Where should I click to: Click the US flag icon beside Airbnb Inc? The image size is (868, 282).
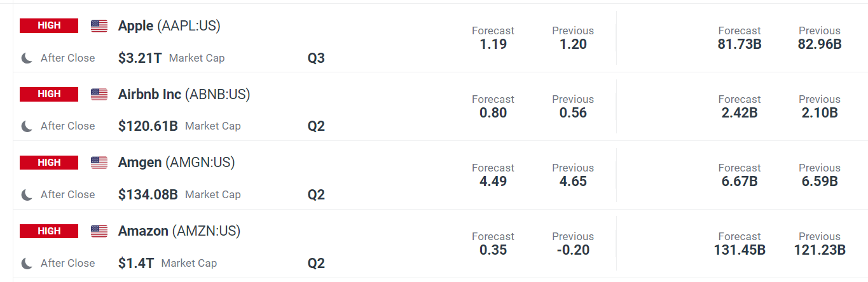click(99, 95)
